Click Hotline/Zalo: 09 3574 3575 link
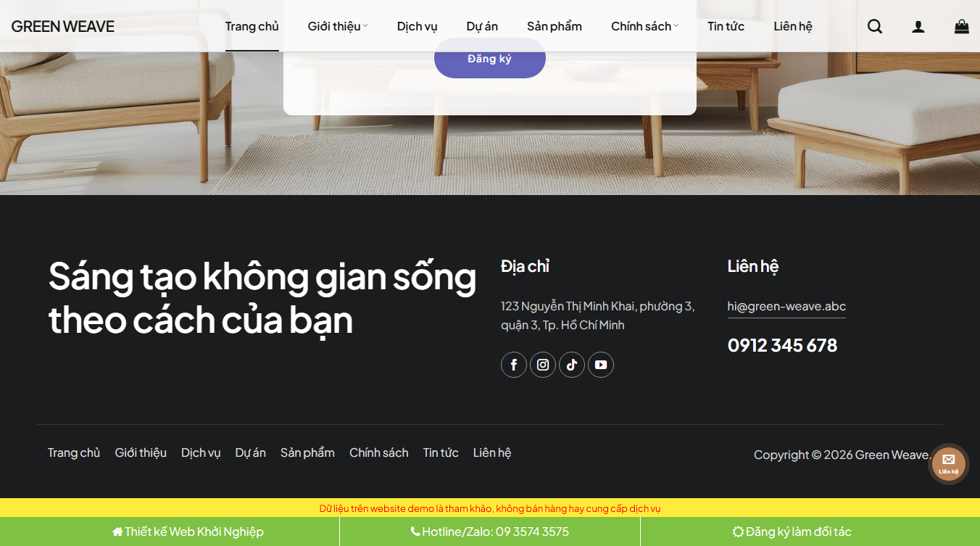 pos(489,531)
